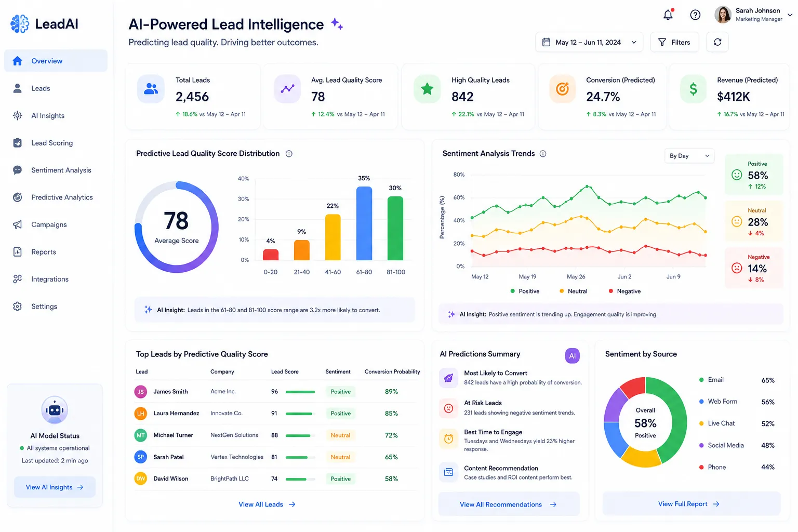Click the Neutral 28% face icon
This screenshot has width=798, height=532.
[737, 222]
